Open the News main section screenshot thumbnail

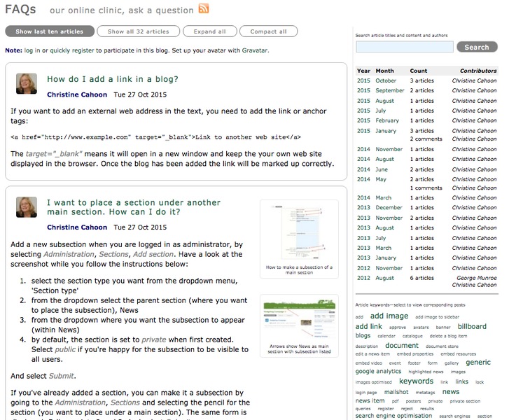(299, 319)
